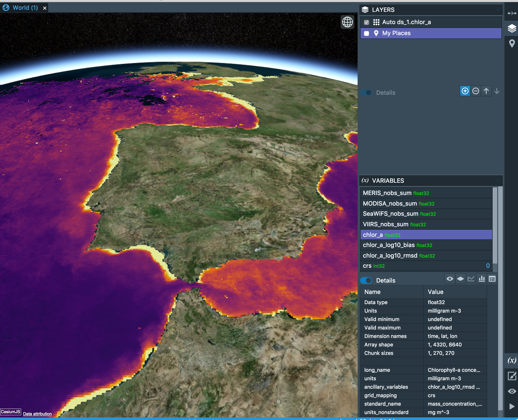Enable the My Places layer checkbox
This screenshot has height=420, width=518.
coord(366,33)
